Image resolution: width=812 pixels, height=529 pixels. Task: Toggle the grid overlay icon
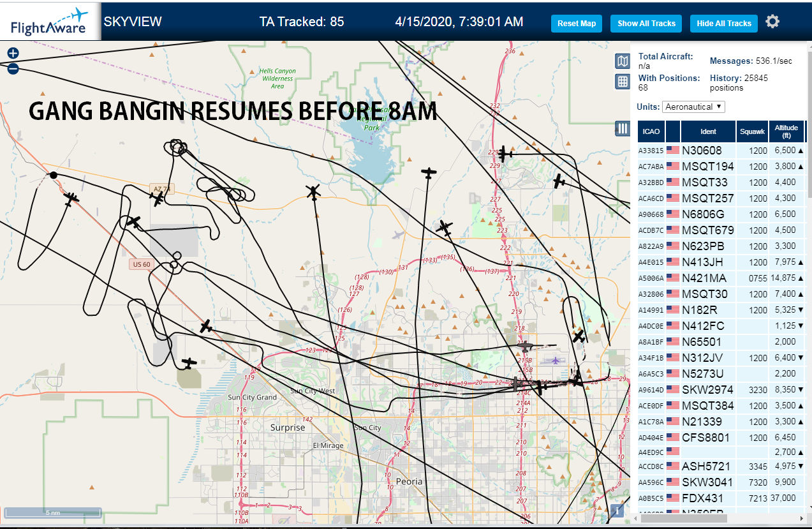click(622, 82)
